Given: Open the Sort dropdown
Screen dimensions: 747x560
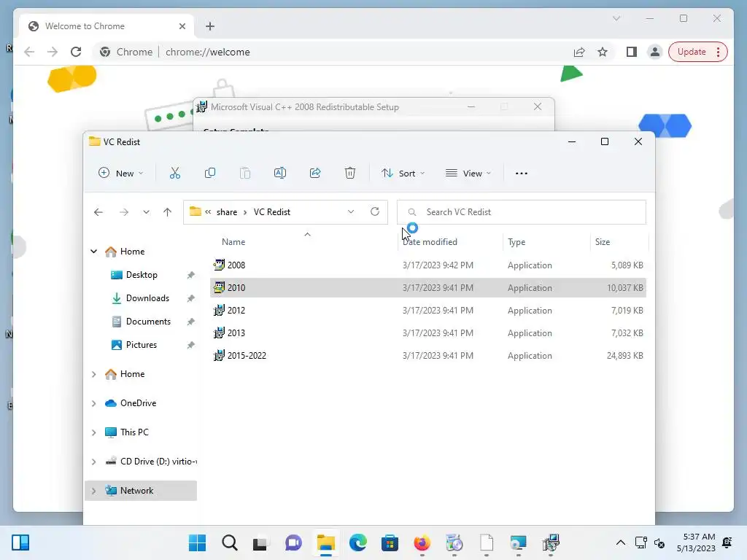Looking at the screenshot, I should pos(403,174).
